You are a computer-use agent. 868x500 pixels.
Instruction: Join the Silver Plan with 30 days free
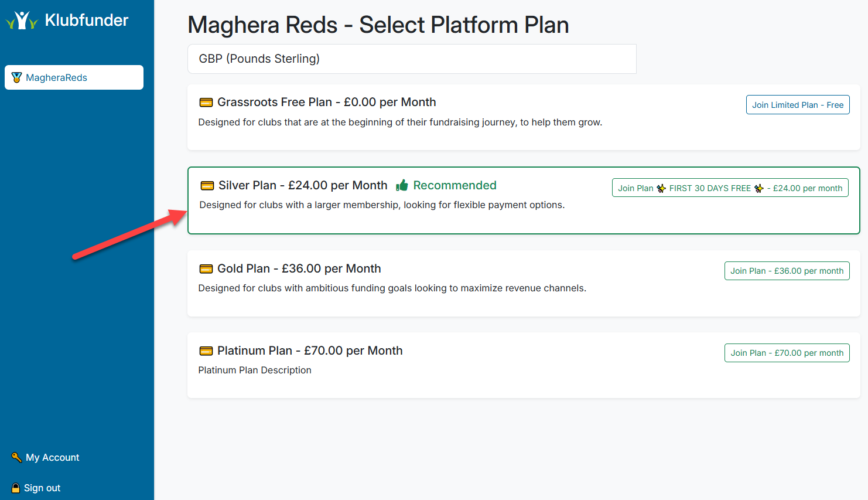[730, 188]
